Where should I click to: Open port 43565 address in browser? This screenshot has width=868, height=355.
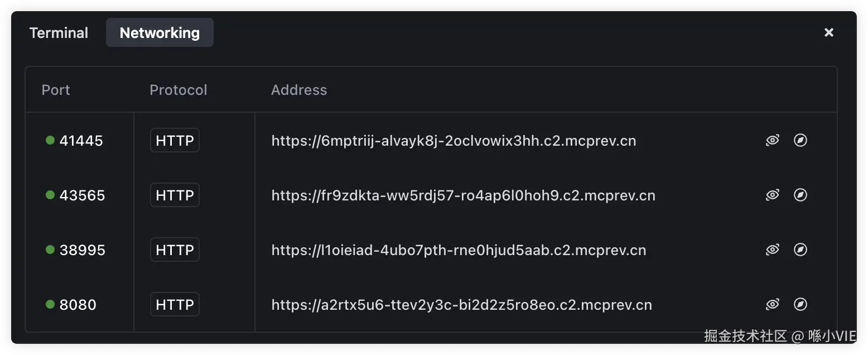point(801,195)
